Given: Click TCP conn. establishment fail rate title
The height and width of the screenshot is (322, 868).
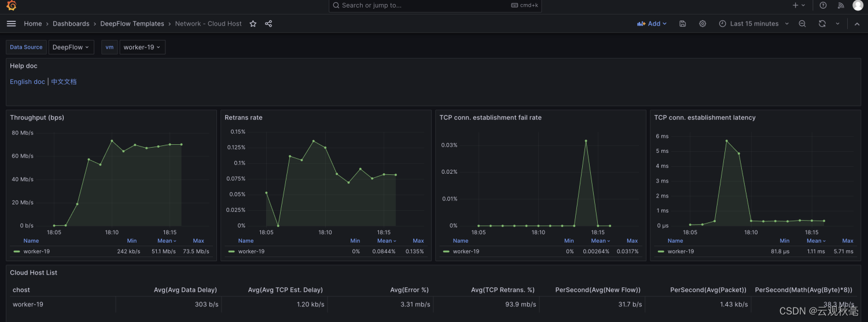Looking at the screenshot, I should tap(490, 118).
